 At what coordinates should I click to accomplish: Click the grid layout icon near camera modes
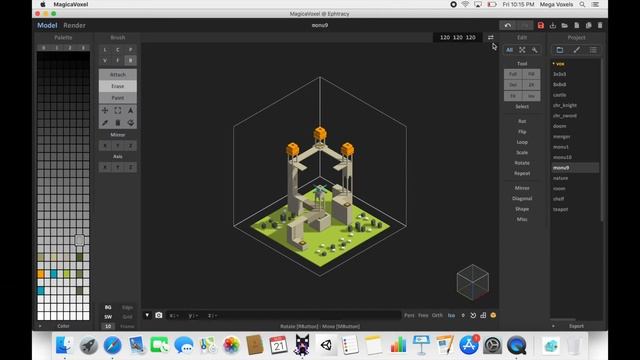click(483, 315)
